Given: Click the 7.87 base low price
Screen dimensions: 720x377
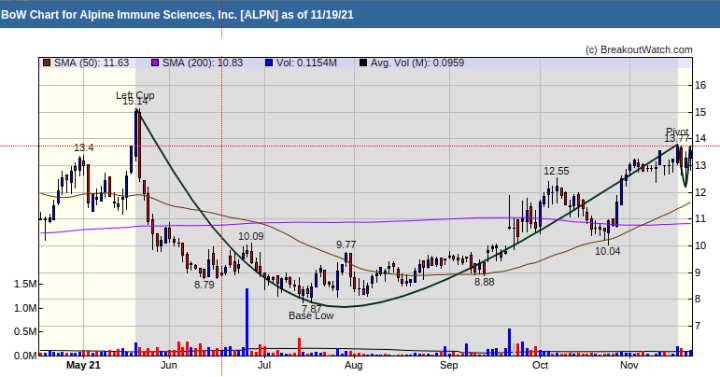Looking at the screenshot, I should click(311, 308).
